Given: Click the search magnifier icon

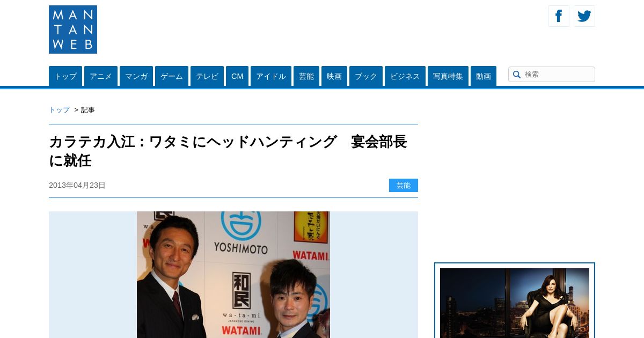Looking at the screenshot, I should point(517,75).
